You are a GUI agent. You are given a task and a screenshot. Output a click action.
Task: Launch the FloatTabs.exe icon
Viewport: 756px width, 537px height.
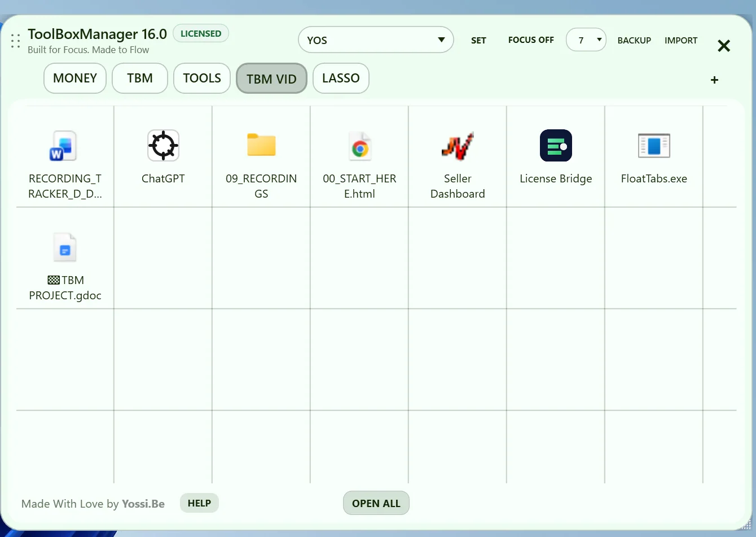654,145
